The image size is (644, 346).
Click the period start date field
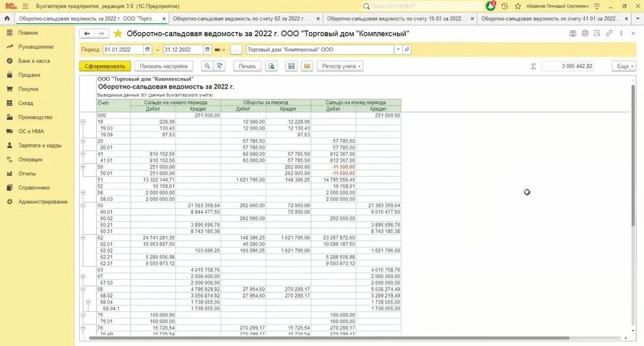coord(123,49)
